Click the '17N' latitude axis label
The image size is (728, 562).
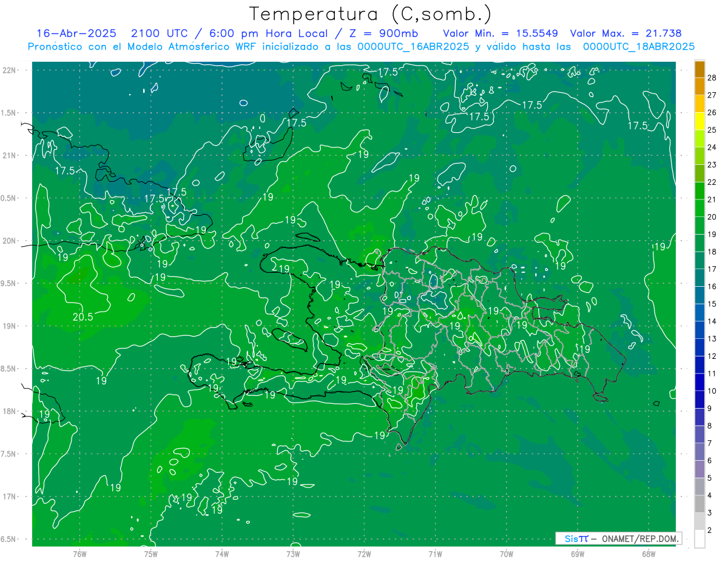coord(8,497)
